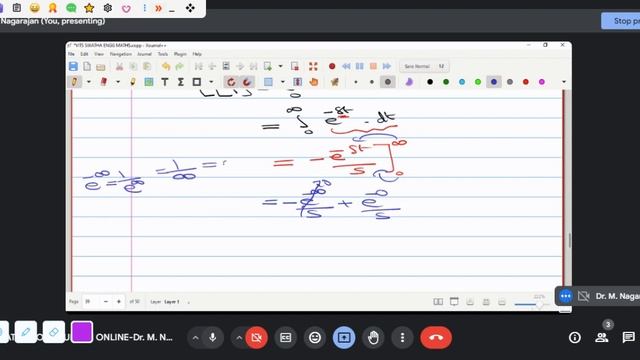The height and width of the screenshot is (360, 640).
Task: Choose the dark green pen color
Action: pyautogui.click(x=446, y=82)
